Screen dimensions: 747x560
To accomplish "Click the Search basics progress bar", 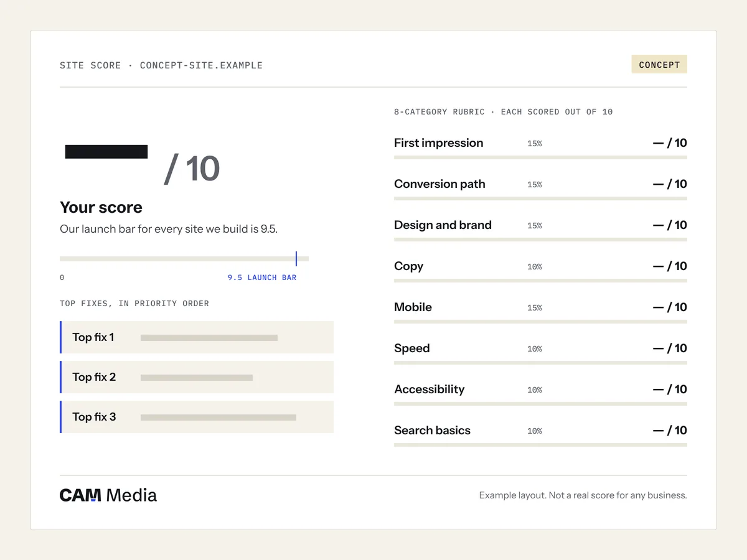I will click(x=540, y=445).
